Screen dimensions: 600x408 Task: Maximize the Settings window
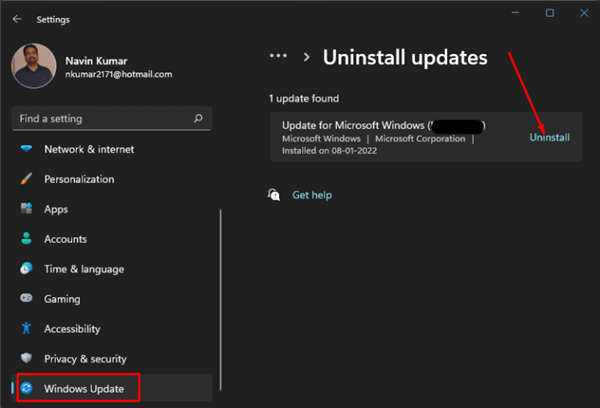pos(550,13)
